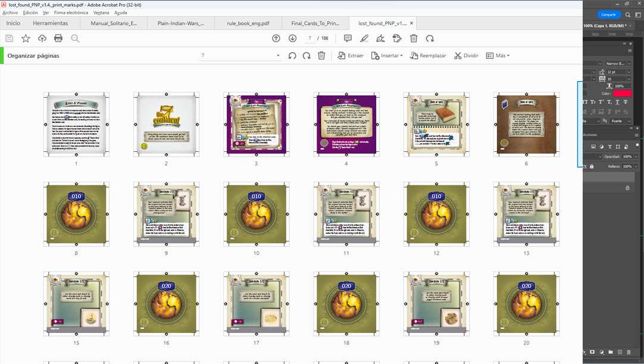644x364 pixels.
Task: Click the red text Color swatch in Photoshop
Action: [622, 94]
